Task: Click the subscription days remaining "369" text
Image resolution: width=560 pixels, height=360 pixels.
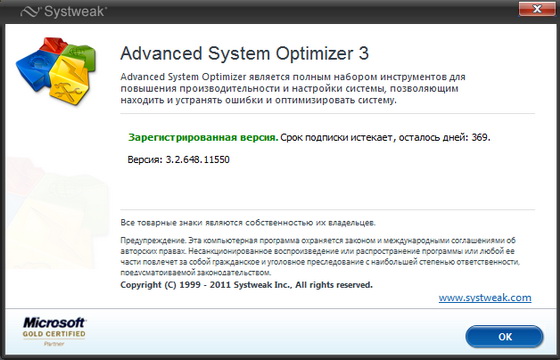Action: [480, 138]
